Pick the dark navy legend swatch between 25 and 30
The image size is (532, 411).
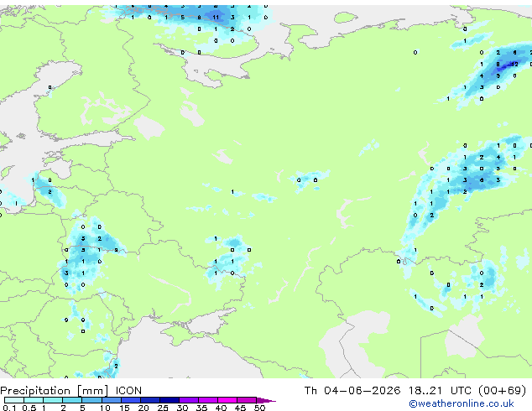(x=170, y=400)
